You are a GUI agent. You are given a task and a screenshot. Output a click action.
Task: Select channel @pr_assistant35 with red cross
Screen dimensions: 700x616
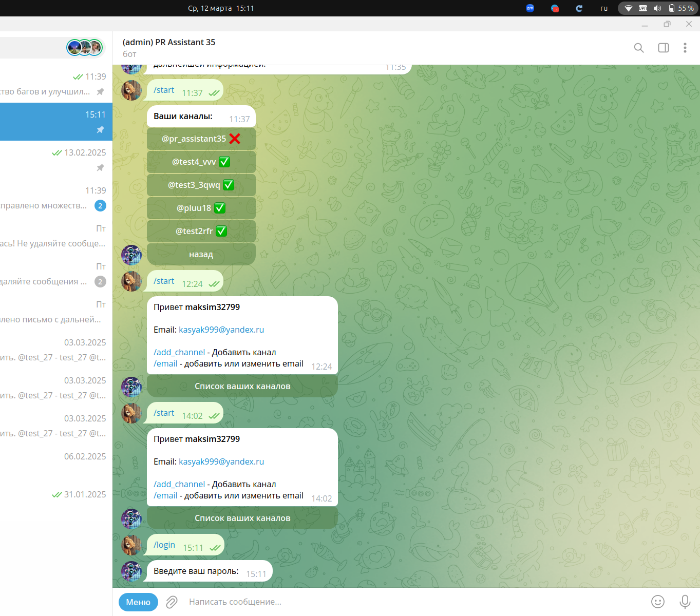pos(201,139)
